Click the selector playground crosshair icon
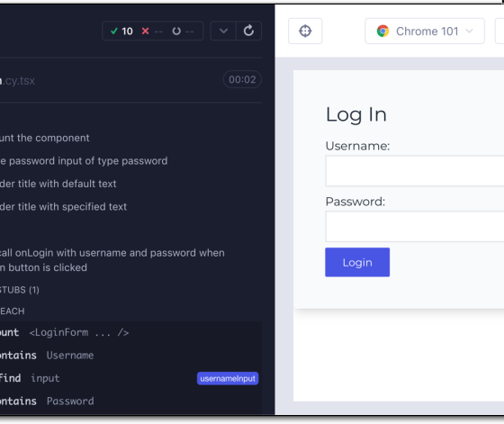Viewport: 504px width, 424px height. pyautogui.click(x=305, y=32)
